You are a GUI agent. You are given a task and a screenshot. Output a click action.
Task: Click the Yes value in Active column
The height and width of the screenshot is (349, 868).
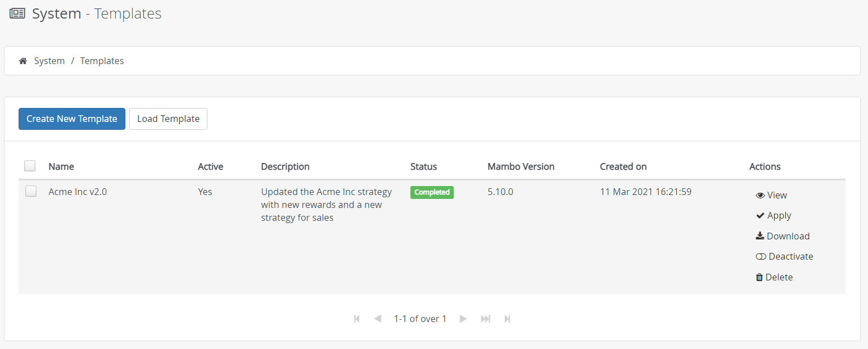(205, 192)
